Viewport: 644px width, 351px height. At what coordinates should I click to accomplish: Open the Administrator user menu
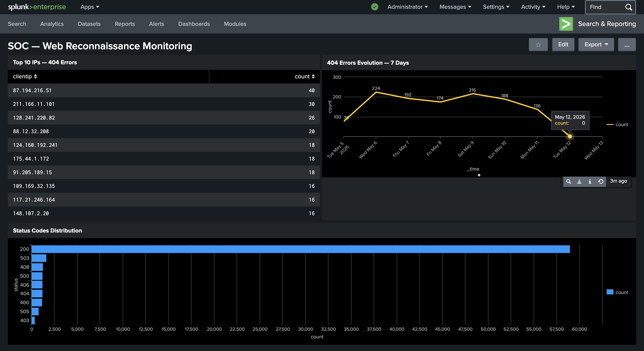407,7
